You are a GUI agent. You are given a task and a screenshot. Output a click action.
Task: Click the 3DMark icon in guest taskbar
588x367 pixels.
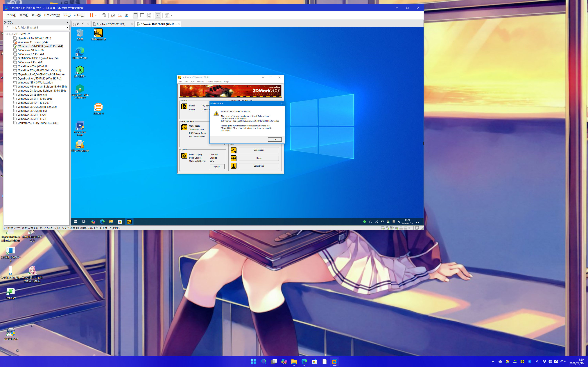click(x=129, y=222)
